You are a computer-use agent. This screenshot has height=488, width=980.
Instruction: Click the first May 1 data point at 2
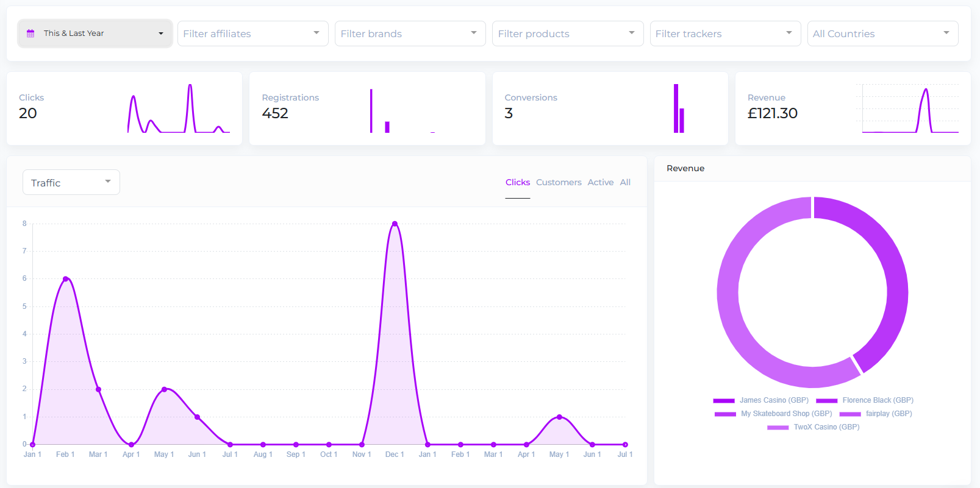coord(164,389)
